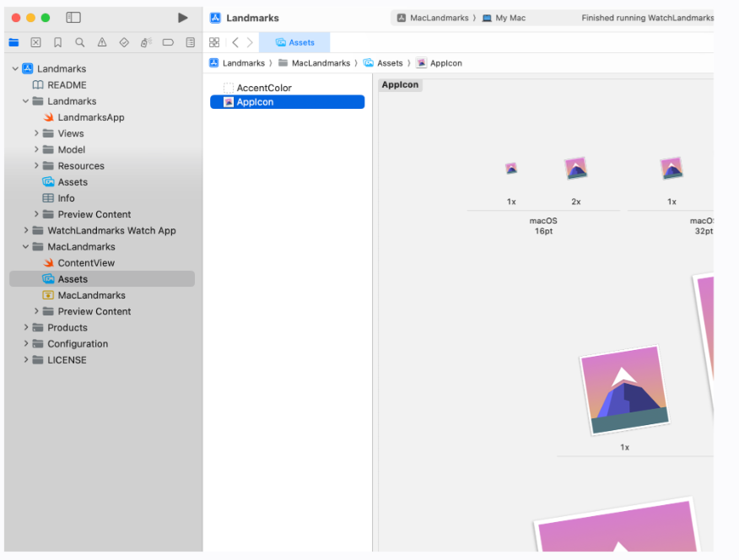Select the Landmarks project icon in navigator

[x=28, y=69]
